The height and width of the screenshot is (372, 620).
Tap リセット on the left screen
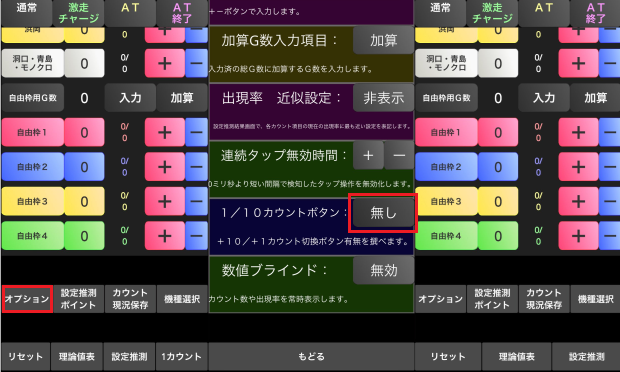(26, 357)
